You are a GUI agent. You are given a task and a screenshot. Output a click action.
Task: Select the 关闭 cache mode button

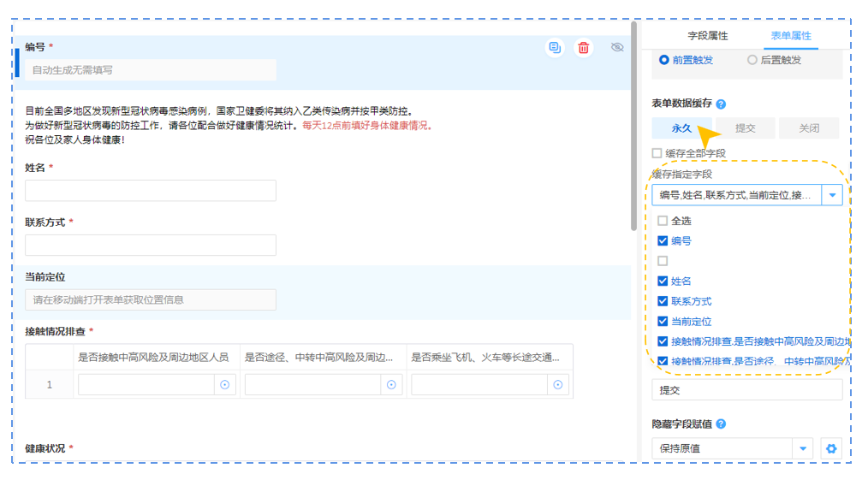(809, 128)
